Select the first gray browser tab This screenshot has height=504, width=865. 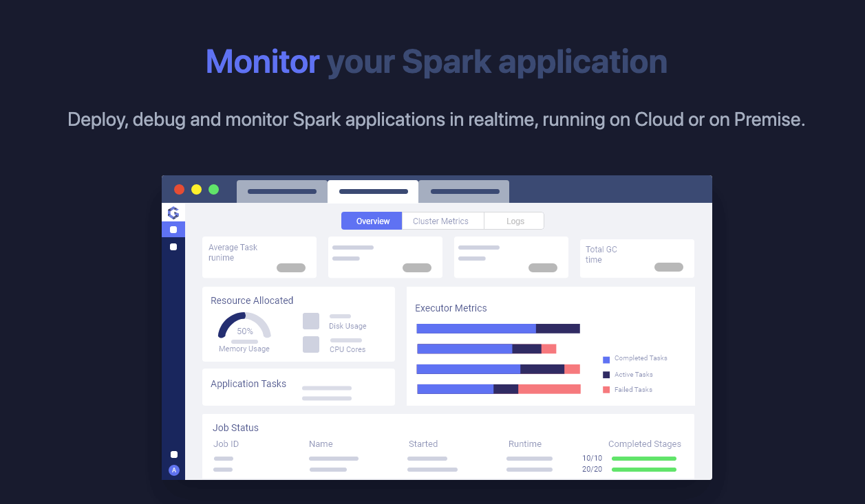[x=281, y=191]
